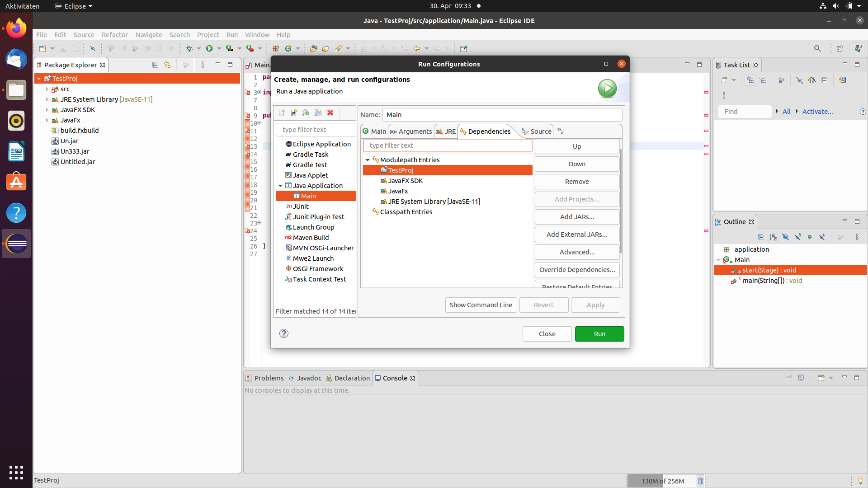The height and width of the screenshot is (488, 868).
Task: Toggle Link with Editor in Package Explorer
Action: (x=167, y=65)
